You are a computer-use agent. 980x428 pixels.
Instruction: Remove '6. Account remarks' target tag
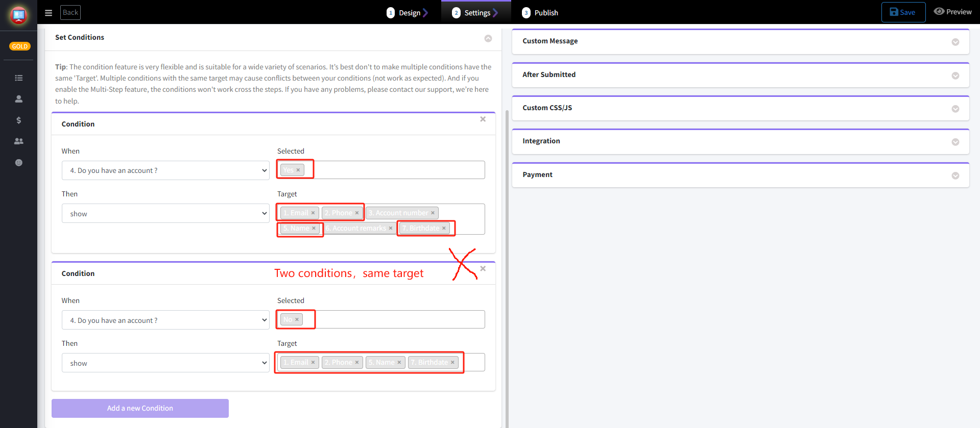click(x=391, y=228)
